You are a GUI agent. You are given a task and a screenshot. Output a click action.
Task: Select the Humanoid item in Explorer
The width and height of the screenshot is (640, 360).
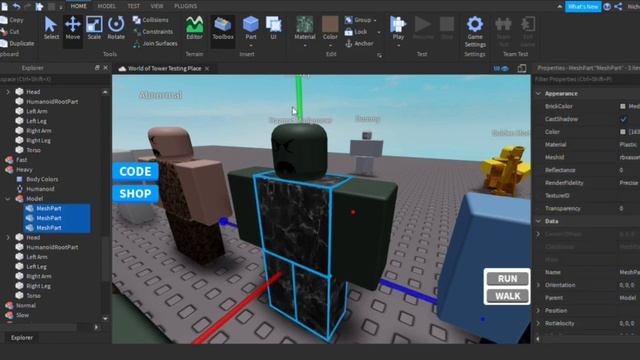point(40,189)
